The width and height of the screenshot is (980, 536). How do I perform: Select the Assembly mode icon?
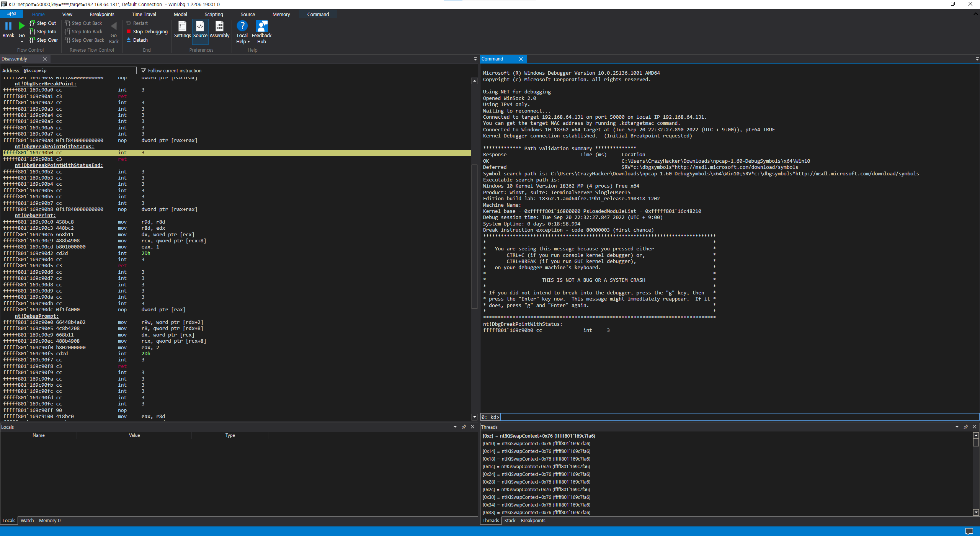pyautogui.click(x=219, y=26)
